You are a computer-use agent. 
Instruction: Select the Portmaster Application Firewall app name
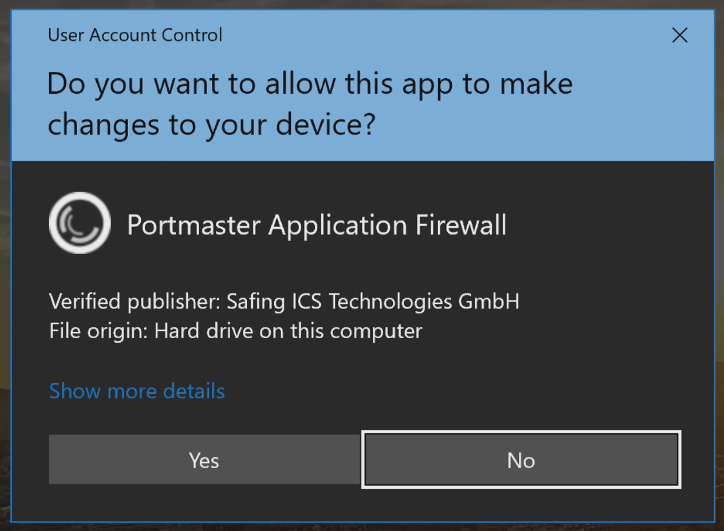[317, 225]
